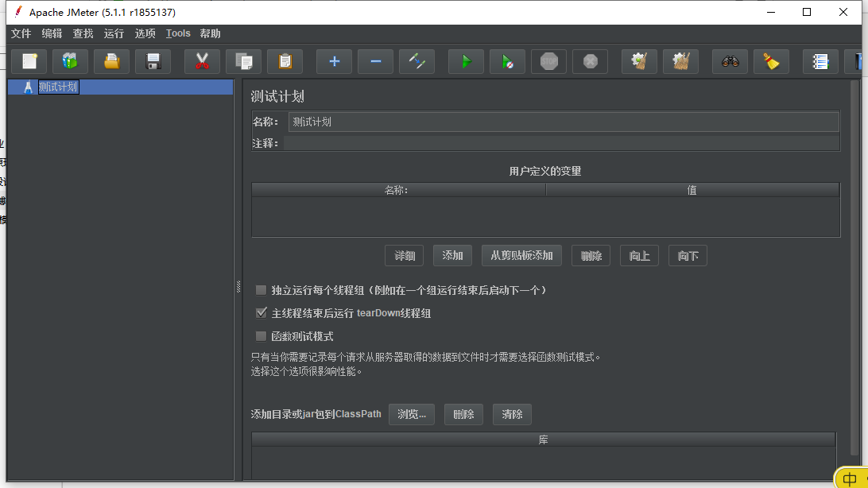Click the Reset search brush icon
Screen dimensions: 868x488
pos(771,61)
